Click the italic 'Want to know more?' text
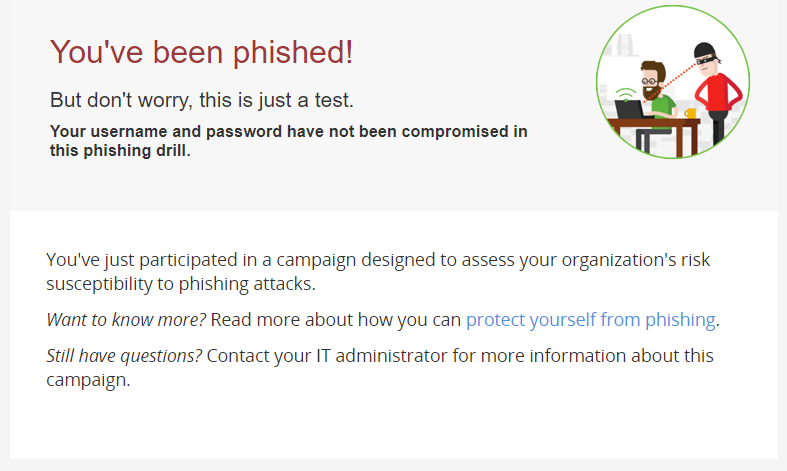 (126, 320)
